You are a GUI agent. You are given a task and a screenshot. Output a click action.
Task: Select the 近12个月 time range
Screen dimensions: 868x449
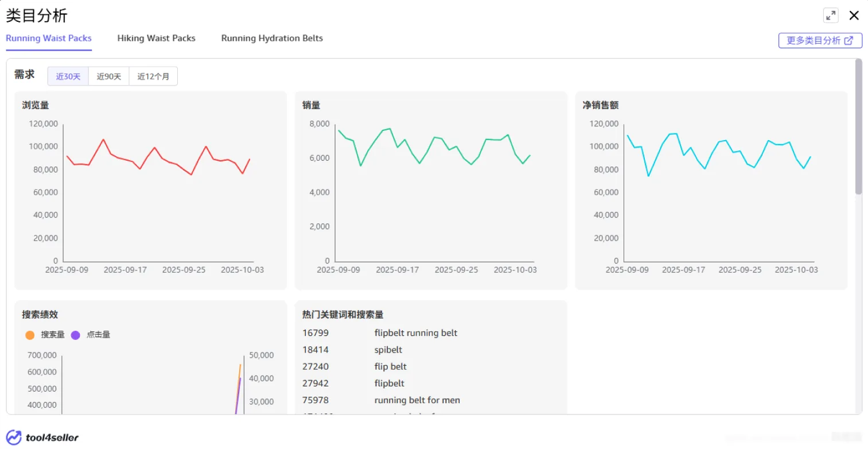pos(153,76)
